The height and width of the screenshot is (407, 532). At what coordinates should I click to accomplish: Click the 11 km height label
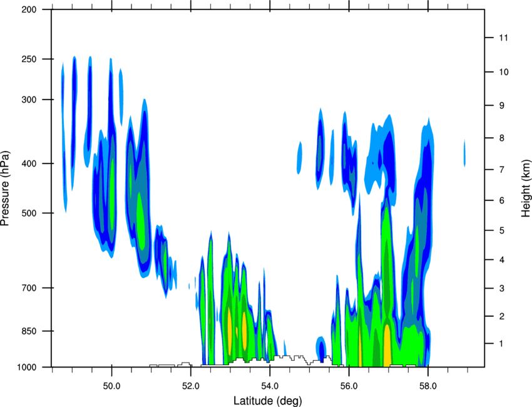(x=503, y=38)
